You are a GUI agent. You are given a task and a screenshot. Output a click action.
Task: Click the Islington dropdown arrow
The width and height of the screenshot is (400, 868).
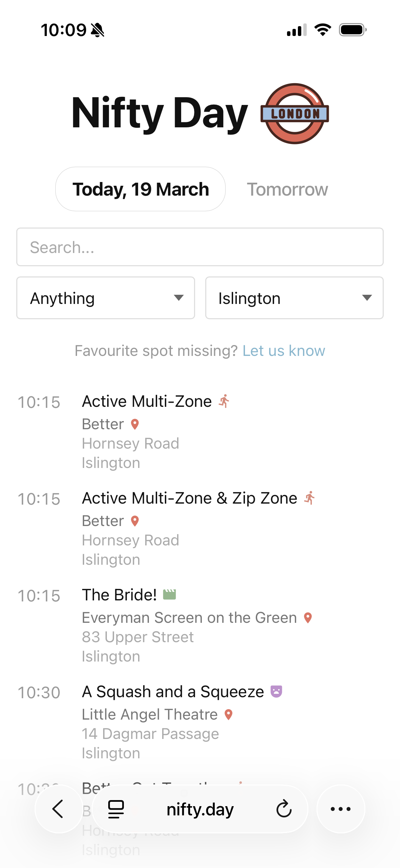[x=367, y=298]
